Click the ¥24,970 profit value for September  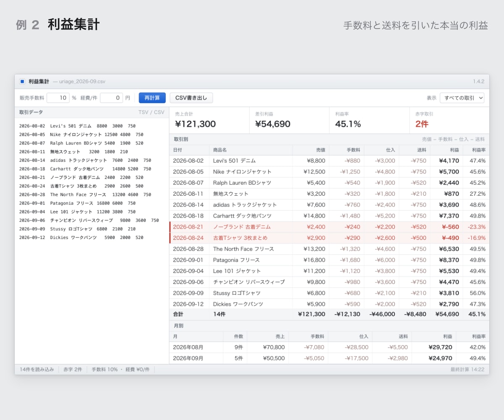point(440,358)
